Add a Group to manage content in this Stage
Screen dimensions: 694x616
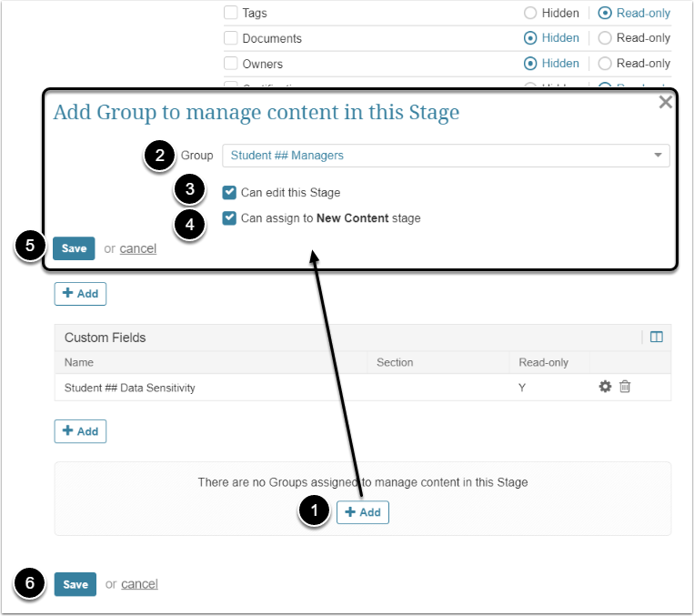point(363,512)
